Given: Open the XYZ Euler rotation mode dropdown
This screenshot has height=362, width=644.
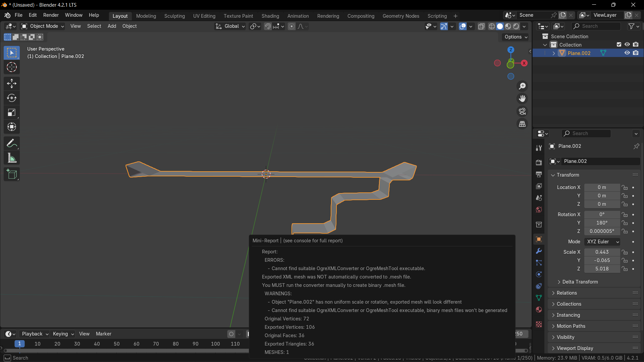Looking at the screenshot, I should (x=602, y=242).
